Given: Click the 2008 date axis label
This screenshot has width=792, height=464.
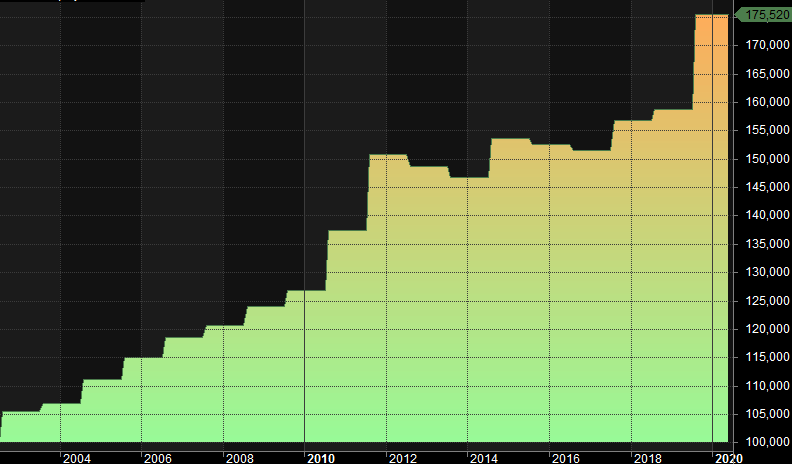Looking at the screenshot, I should click(239, 457).
